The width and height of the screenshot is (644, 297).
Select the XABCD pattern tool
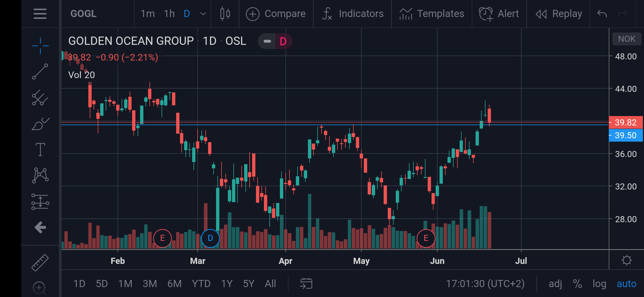coord(40,175)
